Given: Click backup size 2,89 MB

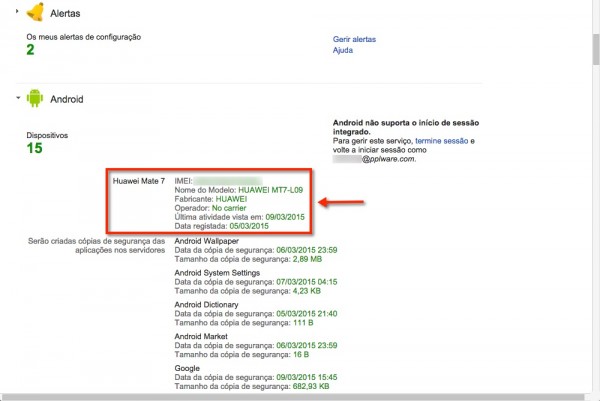Looking at the screenshot, I should [307, 259].
